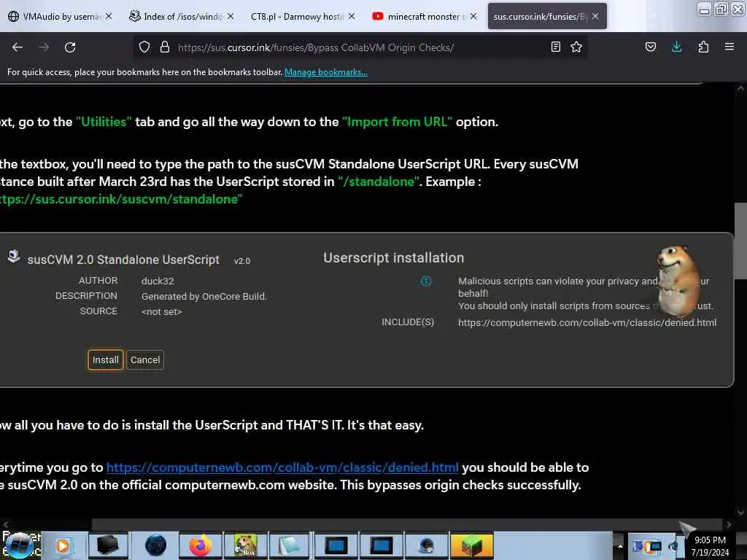Viewport: 747px width, 560px height.
Task: Open the dark globe browser taskbar icon
Action: 156,545
